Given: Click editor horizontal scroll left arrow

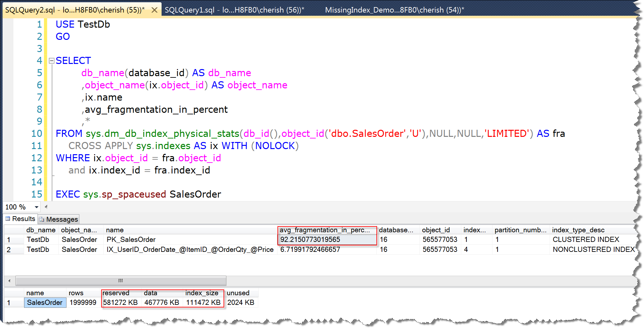Looking at the screenshot, I should point(46,207).
